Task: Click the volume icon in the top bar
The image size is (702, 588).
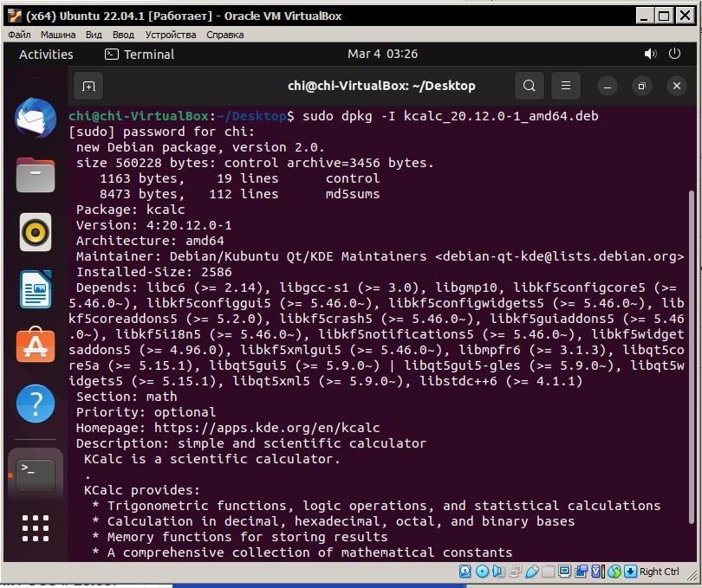Action: (650, 55)
